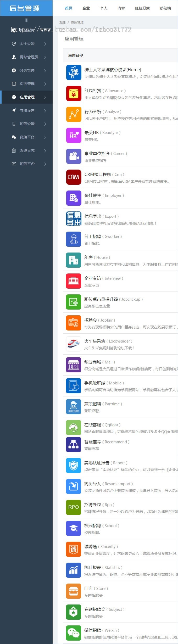Click the clipboard icon beside 系统日志
The image size is (178, 644).
coord(14,150)
